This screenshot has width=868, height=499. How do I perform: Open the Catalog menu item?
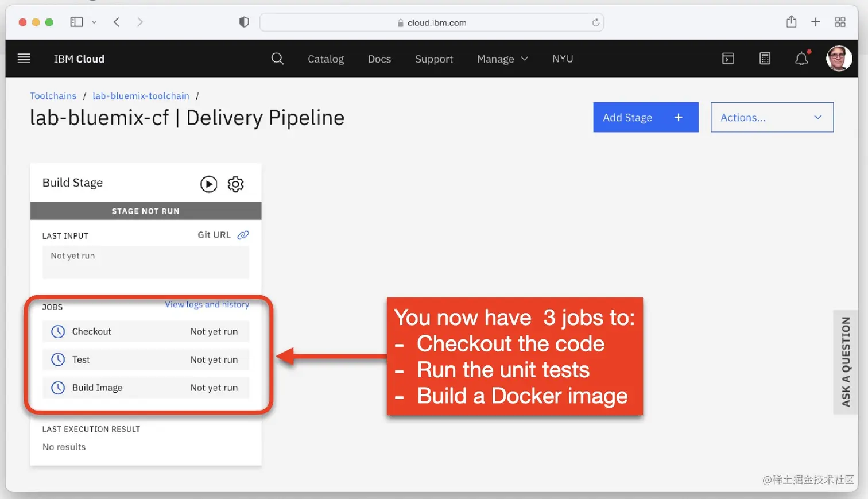[x=325, y=59]
